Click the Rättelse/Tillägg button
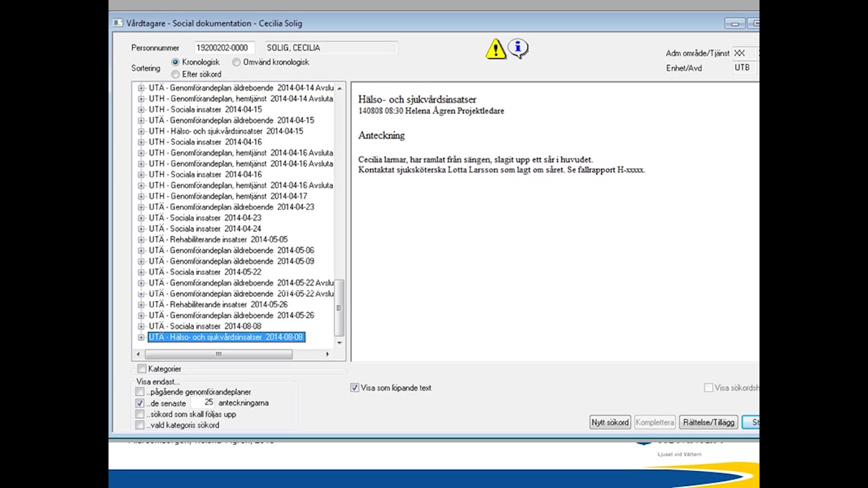 tap(708, 422)
